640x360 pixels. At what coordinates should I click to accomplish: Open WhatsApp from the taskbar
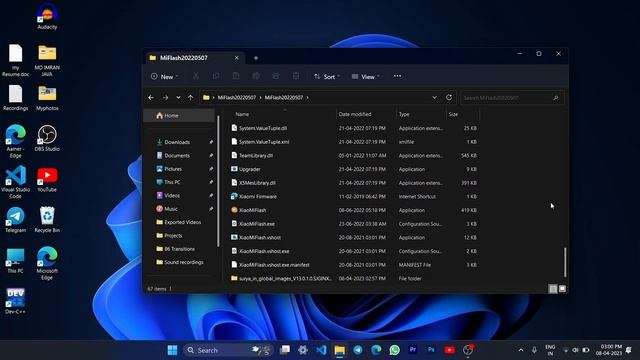[x=394, y=350]
